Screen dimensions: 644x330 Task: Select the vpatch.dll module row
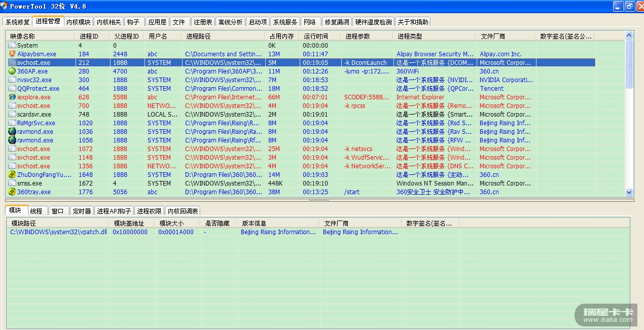click(58, 232)
